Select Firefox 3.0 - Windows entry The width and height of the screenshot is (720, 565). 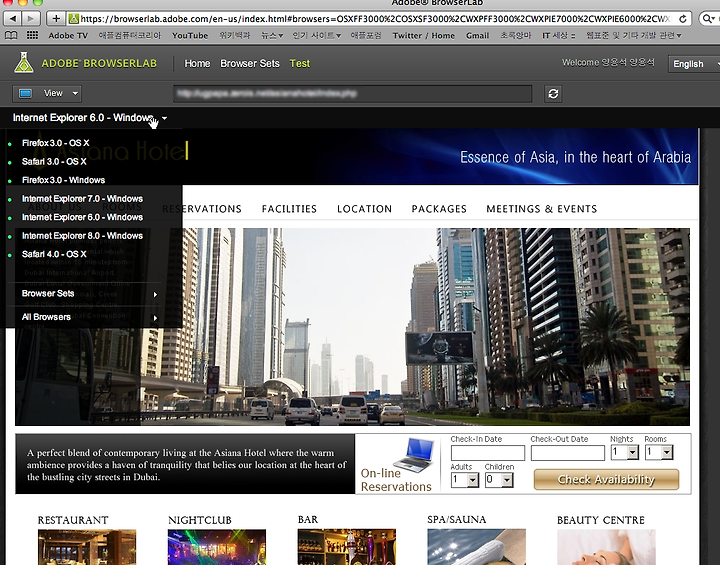[63, 180]
